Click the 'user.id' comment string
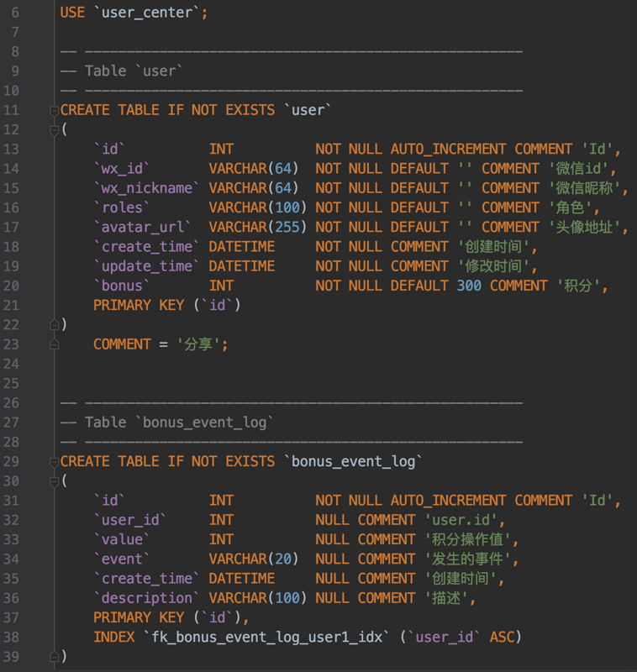Screen dimensions: 637x672 click(x=464, y=520)
